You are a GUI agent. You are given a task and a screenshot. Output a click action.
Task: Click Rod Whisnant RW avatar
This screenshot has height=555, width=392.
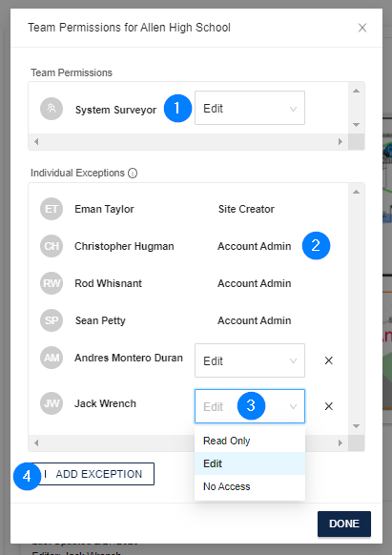(x=52, y=283)
